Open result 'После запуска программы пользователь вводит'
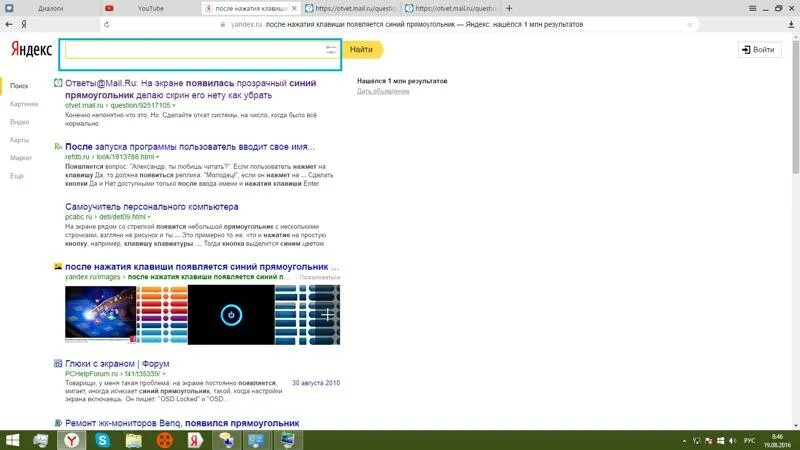800x450 pixels. (x=190, y=146)
